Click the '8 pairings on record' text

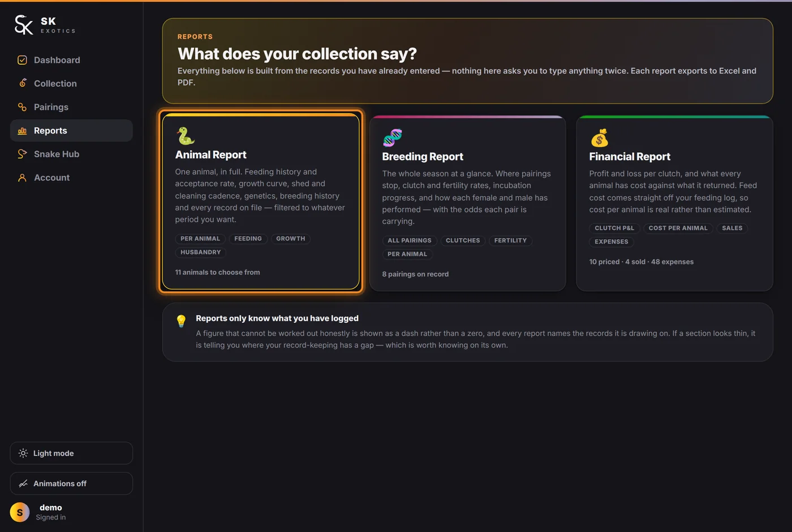(x=415, y=274)
